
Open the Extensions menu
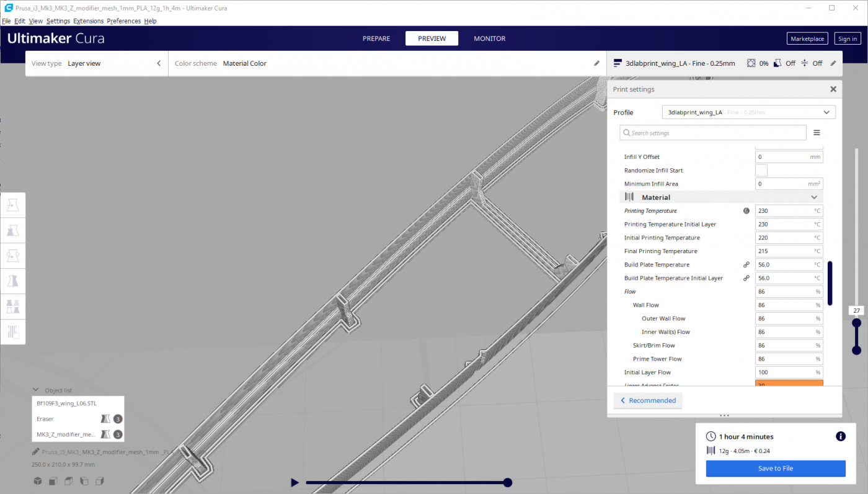coord(88,20)
